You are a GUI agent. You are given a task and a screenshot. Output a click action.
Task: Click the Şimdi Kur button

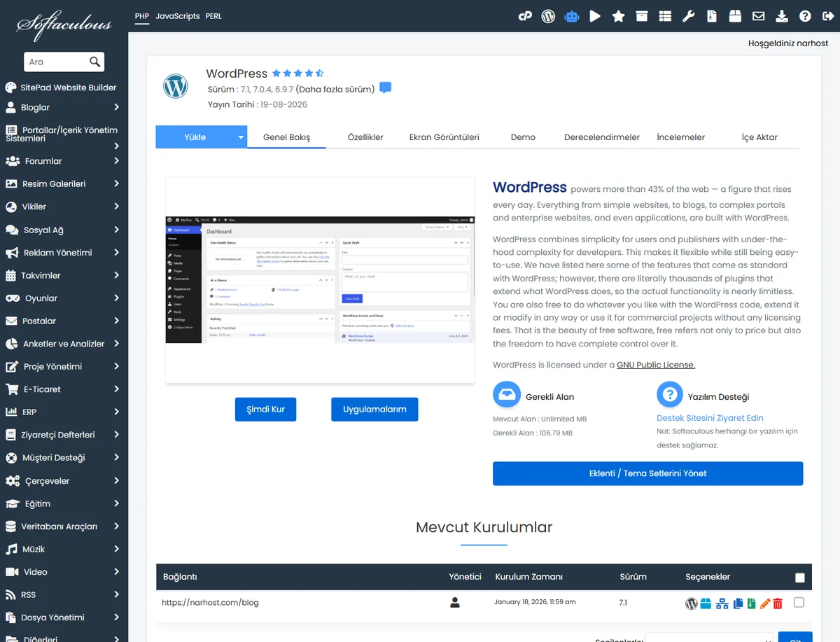(265, 410)
